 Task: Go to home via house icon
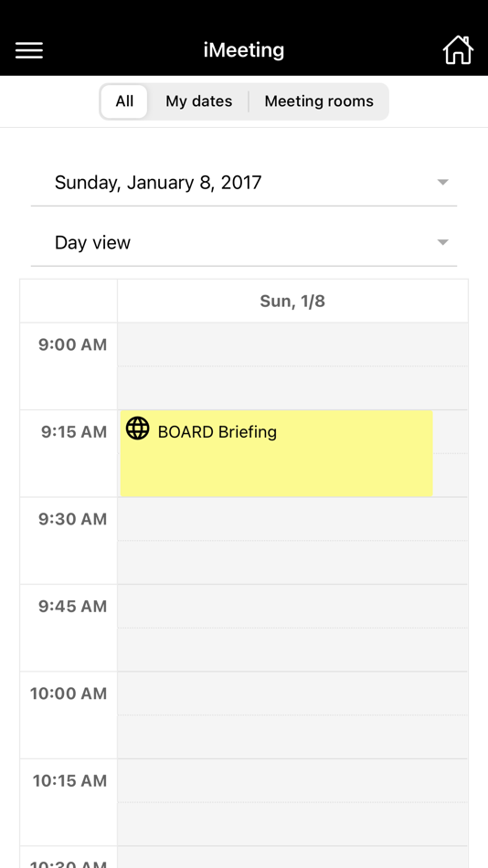[458, 50]
